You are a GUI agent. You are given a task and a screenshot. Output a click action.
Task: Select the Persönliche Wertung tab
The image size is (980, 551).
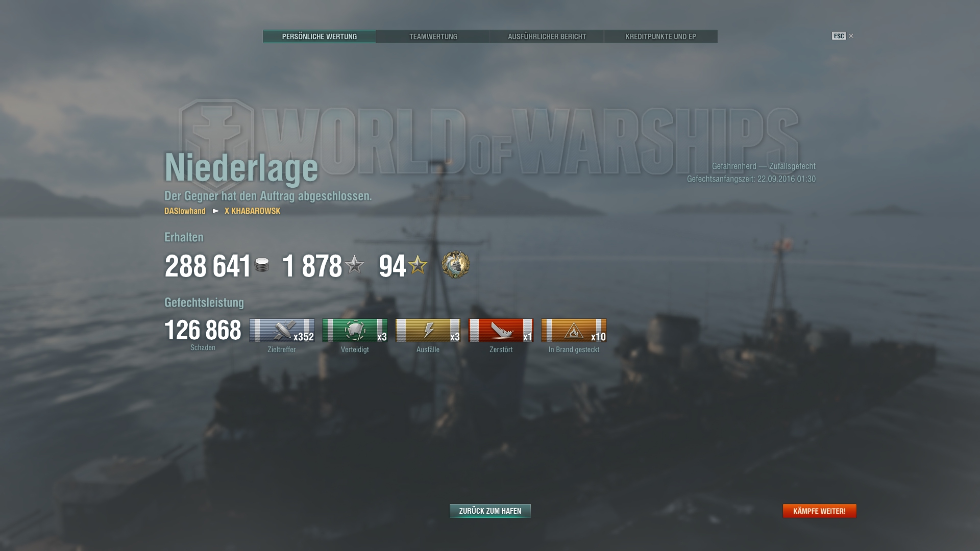pos(319,36)
